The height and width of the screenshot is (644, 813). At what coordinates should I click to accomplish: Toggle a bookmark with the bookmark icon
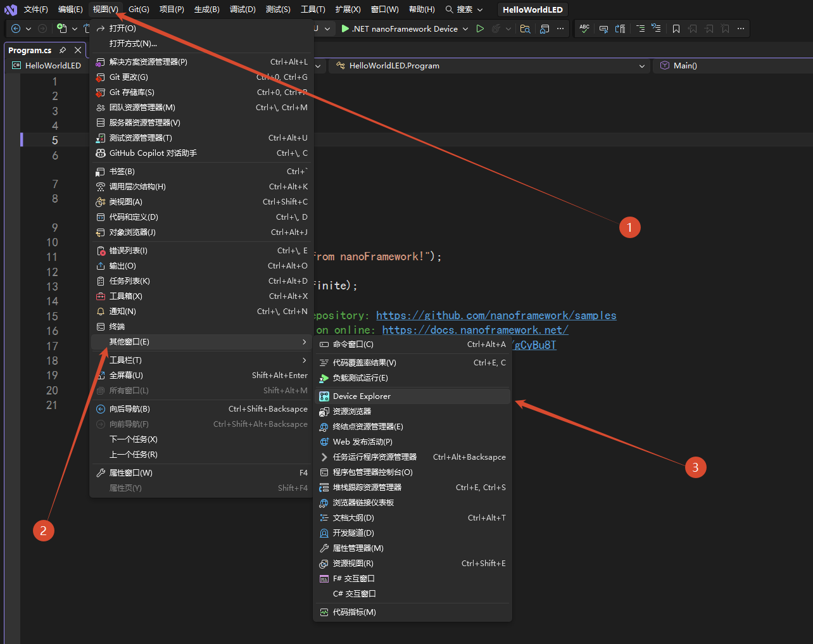[x=676, y=28]
